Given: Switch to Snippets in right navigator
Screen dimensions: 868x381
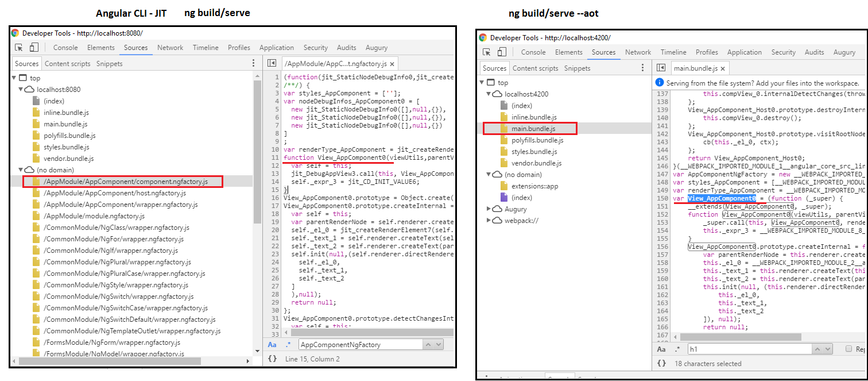Looking at the screenshot, I should (x=578, y=68).
